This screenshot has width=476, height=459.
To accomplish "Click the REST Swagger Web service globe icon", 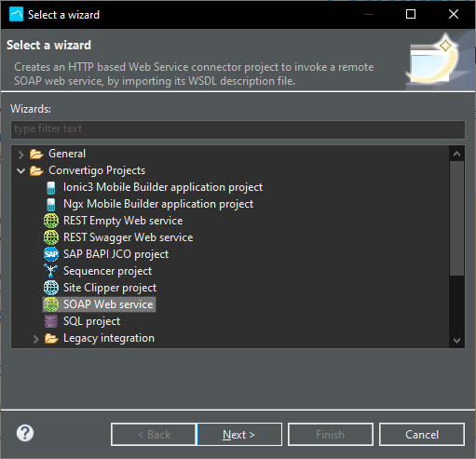I will pos(51,237).
